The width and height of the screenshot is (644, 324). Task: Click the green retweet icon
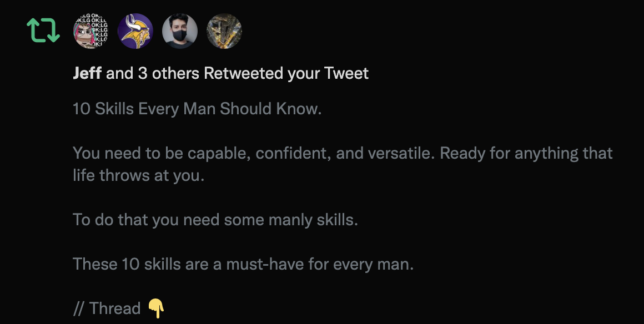point(43,31)
